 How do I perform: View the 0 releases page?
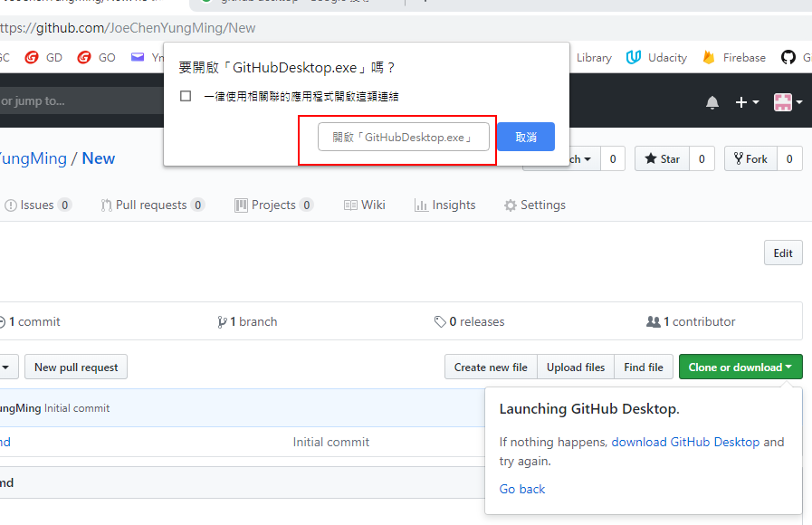click(469, 321)
